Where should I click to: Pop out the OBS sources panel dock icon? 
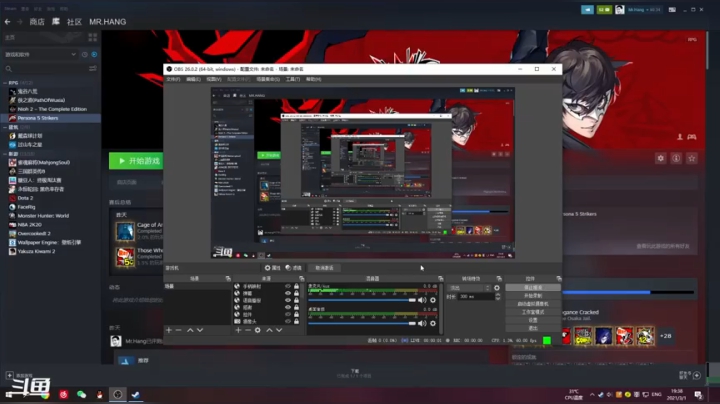tap(302, 279)
